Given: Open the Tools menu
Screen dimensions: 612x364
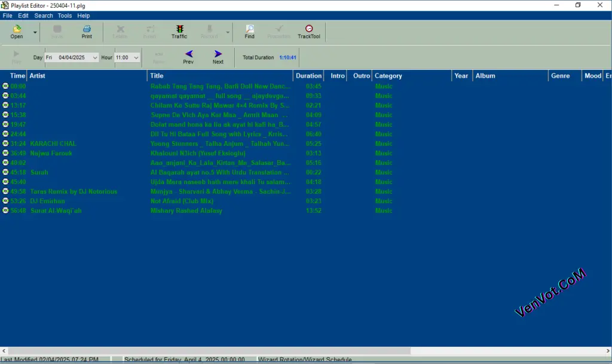Looking at the screenshot, I should (65, 16).
